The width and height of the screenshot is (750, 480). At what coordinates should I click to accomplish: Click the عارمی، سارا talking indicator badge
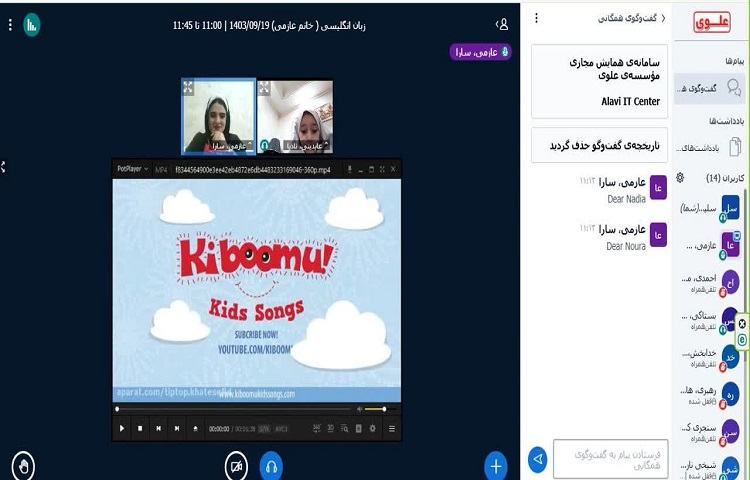click(x=480, y=52)
